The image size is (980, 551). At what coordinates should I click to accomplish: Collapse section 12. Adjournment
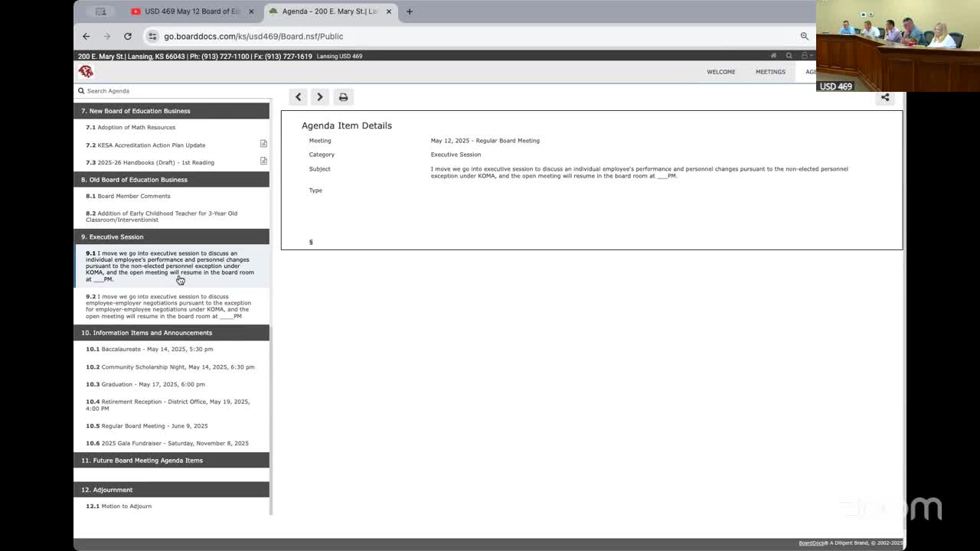point(171,490)
